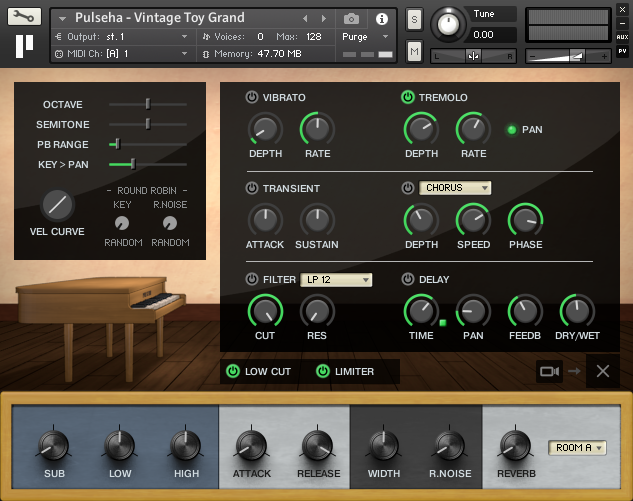Open the CHORUS effect type dropdown
Screen dimensions: 633x501
pyautogui.click(x=455, y=188)
